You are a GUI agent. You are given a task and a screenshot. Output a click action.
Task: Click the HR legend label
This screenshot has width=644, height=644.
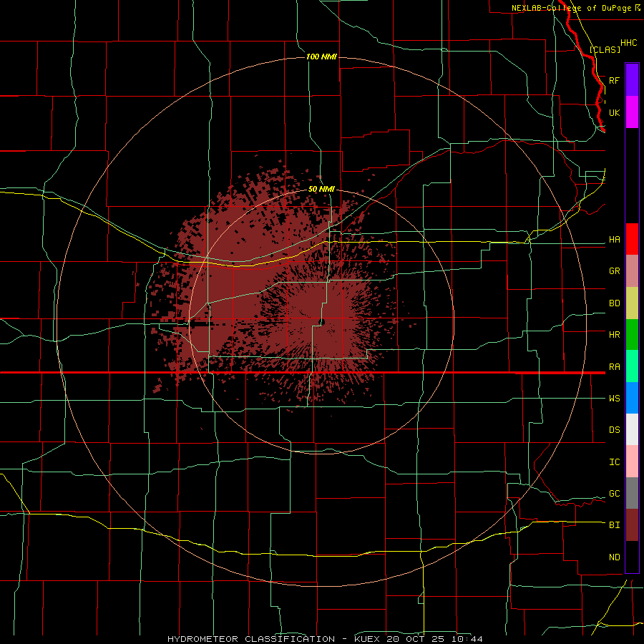click(x=614, y=335)
